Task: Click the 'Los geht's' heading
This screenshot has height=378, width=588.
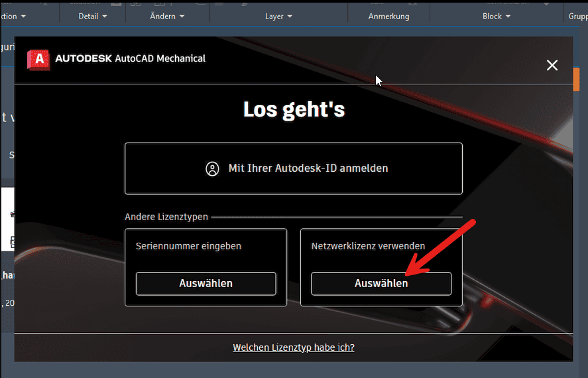Action: [x=294, y=109]
